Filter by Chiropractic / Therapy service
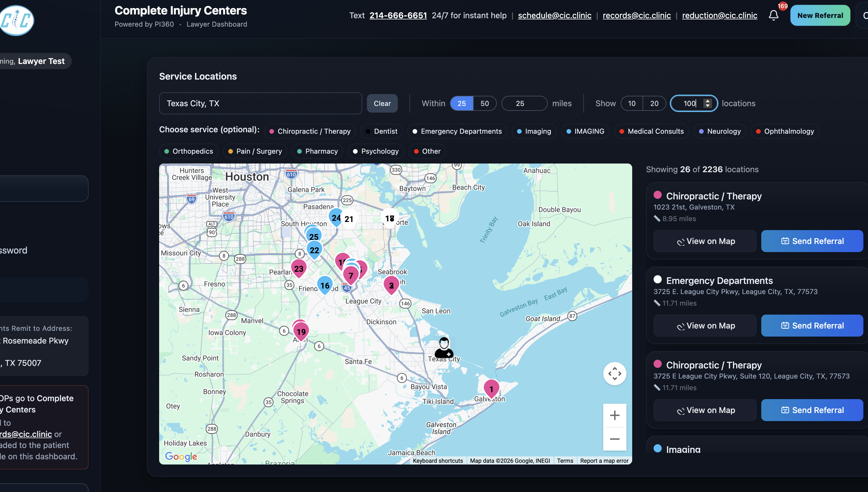Viewport: 868px width, 492px height. click(310, 131)
